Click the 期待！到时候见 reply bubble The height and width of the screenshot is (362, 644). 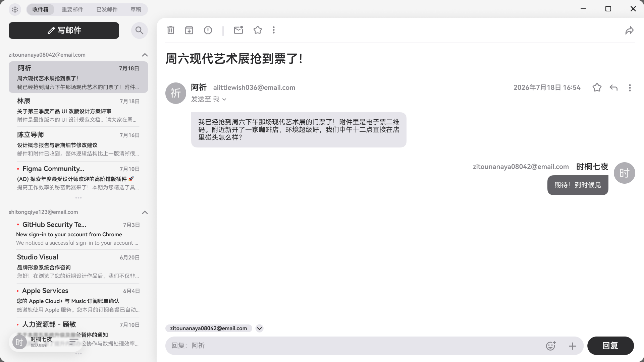click(578, 185)
